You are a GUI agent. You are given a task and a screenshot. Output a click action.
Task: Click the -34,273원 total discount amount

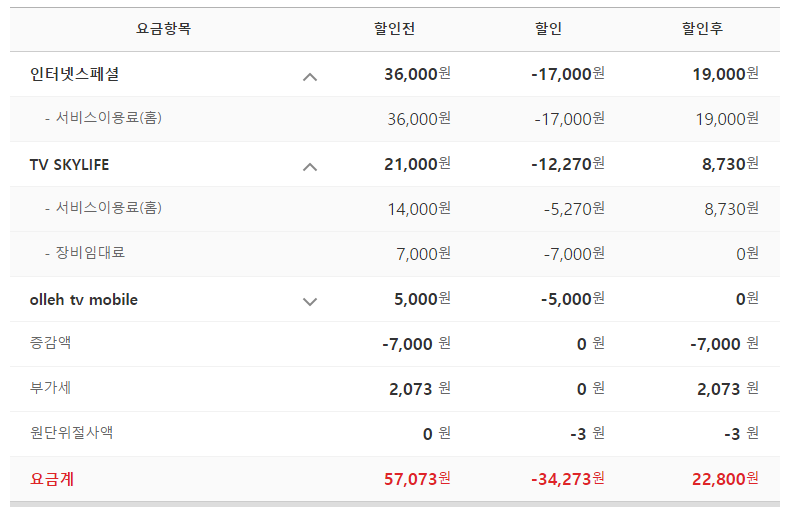click(567, 479)
